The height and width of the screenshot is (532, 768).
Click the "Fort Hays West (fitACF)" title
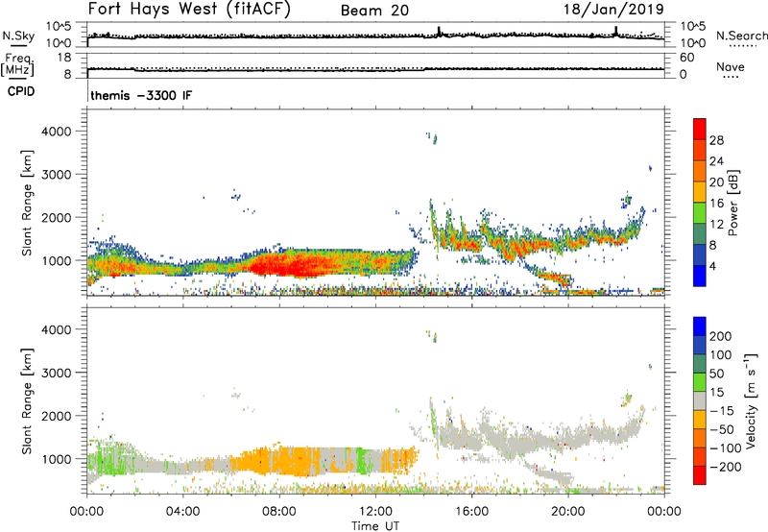(x=189, y=10)
